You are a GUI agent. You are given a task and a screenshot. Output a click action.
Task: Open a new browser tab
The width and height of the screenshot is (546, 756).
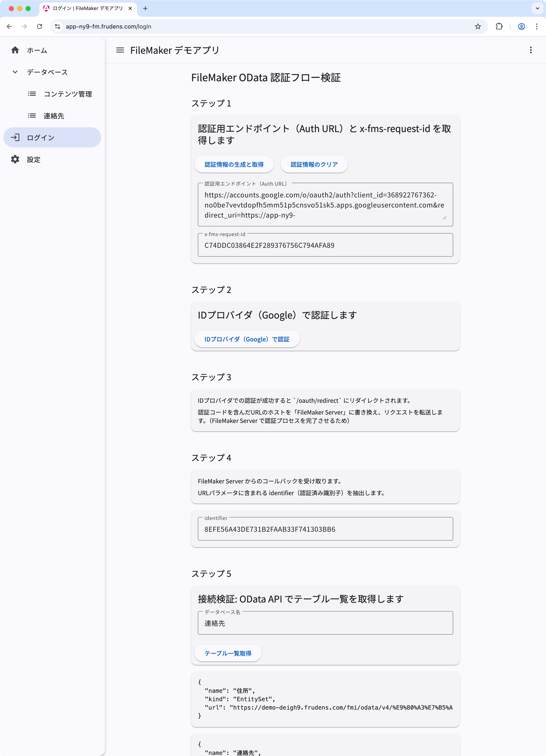pyautogui.click(x=145, y=8)
